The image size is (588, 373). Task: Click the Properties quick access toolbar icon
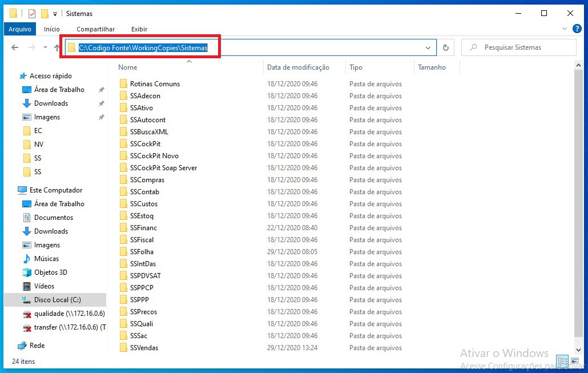[32, 13]
